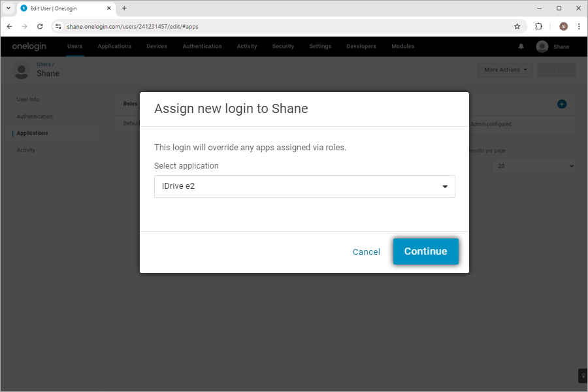Expand the More Actions dropdown
The height and width of the screenshot is (392, 588).
pyautogui.click(x=505, y=70)
